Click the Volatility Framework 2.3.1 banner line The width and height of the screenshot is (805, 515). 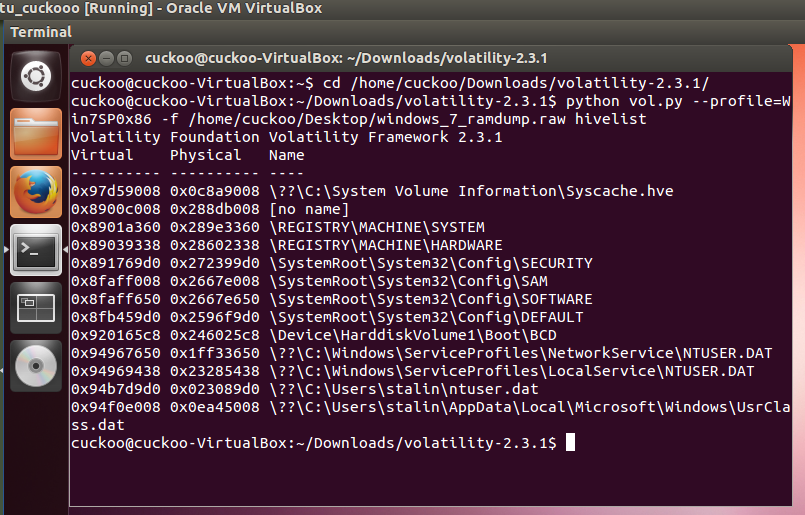click(x=286, y=137)
